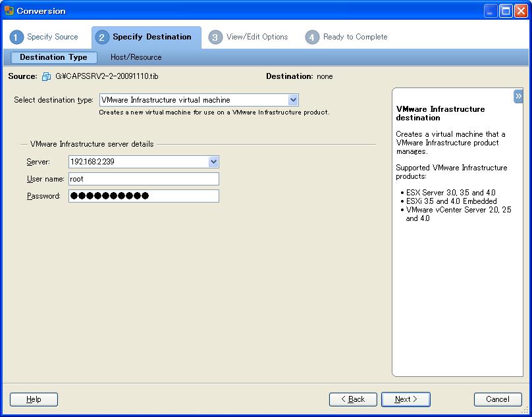532x417 pixels.
Task: Select the Specify Destination step
Action: pos(146,37)
